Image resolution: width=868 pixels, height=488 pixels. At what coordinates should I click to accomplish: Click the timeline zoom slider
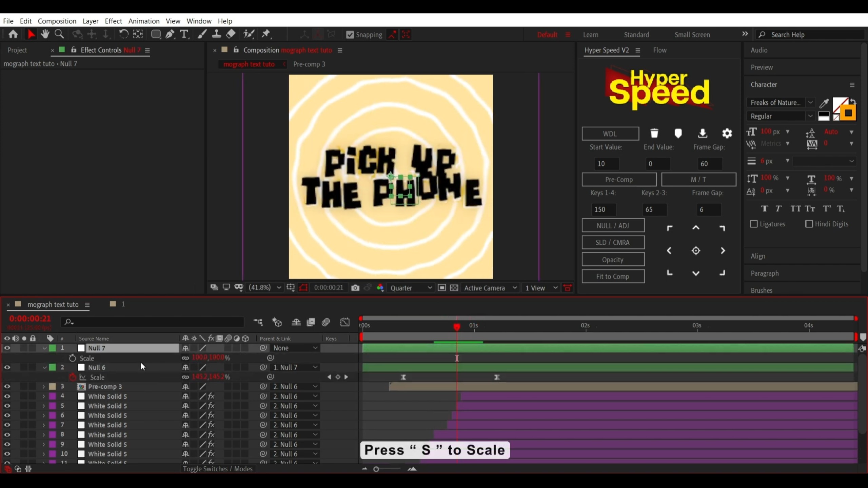coord(376,469)
